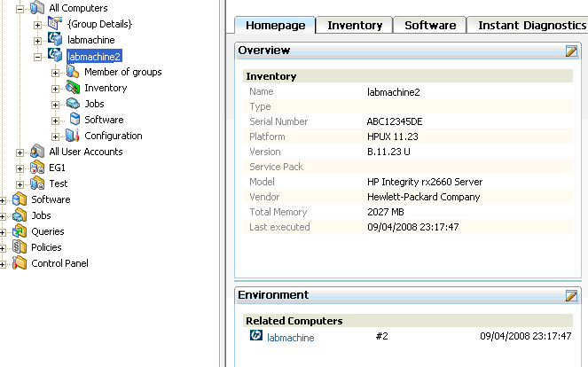
Task: Open the labmachine related computer link
Action: (291, 338)
